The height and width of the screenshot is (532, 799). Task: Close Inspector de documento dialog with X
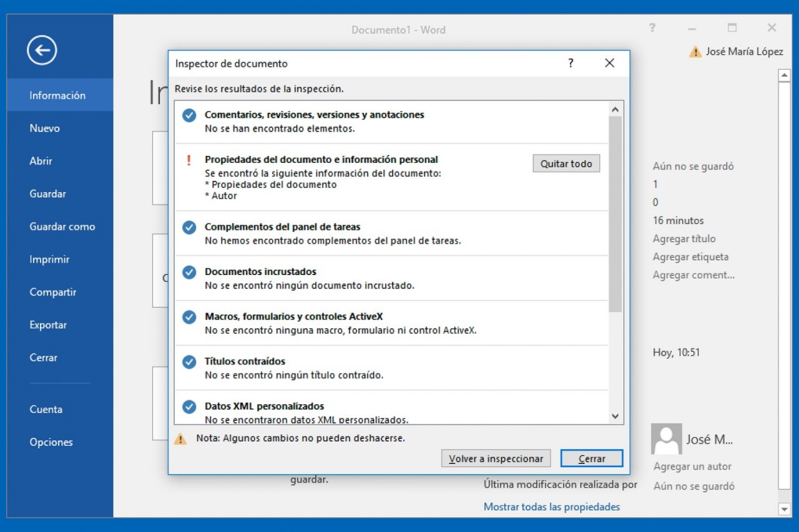610,63
